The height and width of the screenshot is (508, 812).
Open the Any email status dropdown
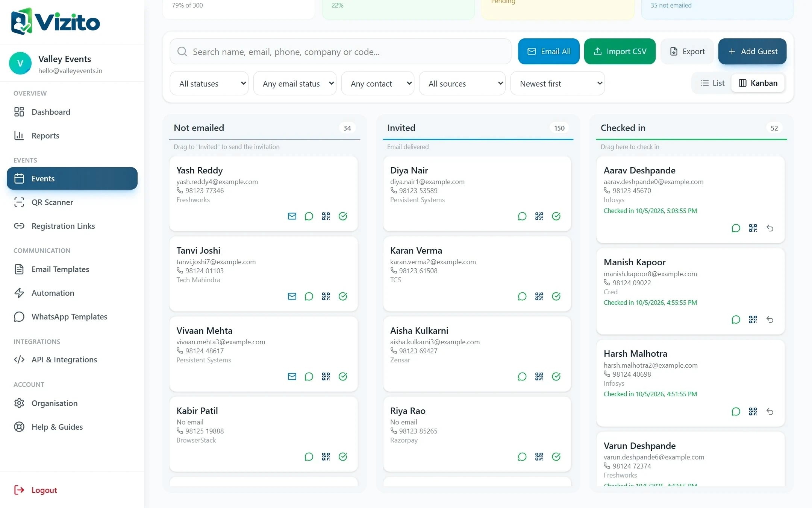(x=295, y=84)
